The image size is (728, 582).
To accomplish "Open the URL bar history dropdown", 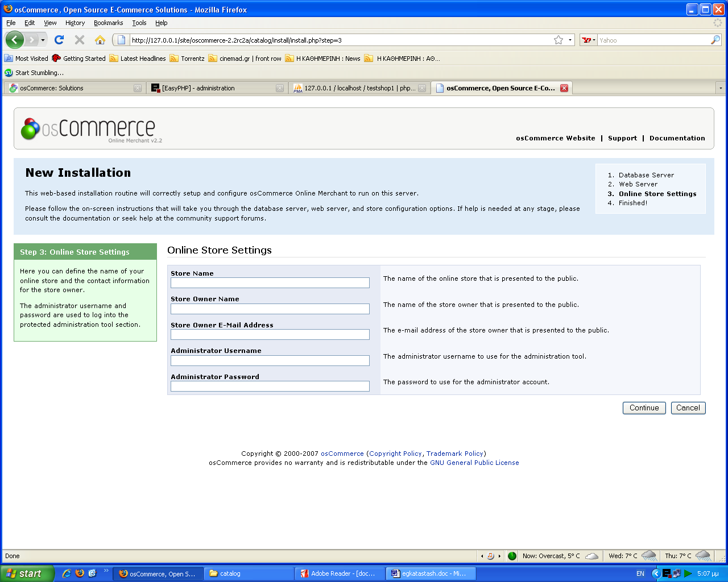I will tap(570, 40).
